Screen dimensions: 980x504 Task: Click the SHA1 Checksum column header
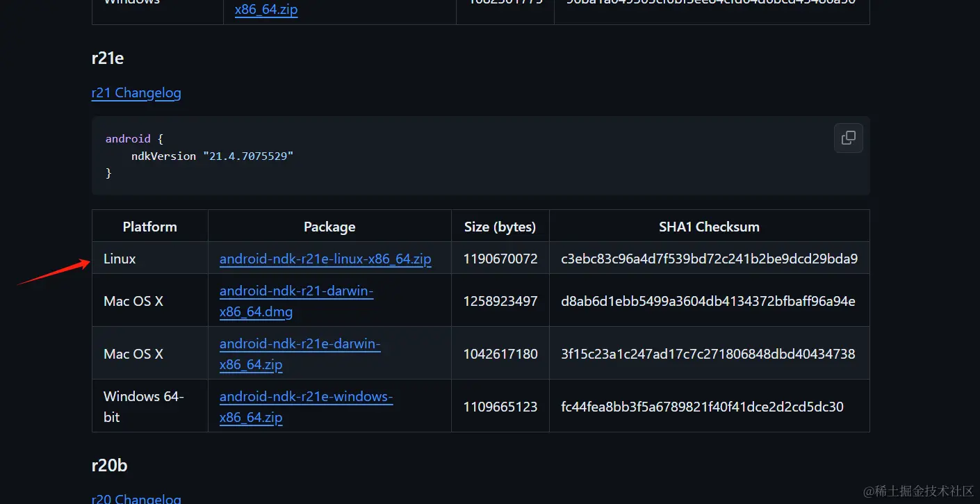709,227
